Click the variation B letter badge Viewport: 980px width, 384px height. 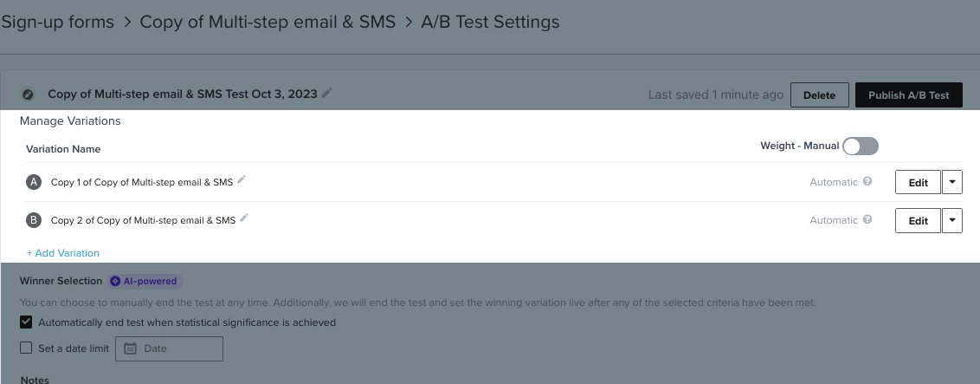click(x=34, y=220)
